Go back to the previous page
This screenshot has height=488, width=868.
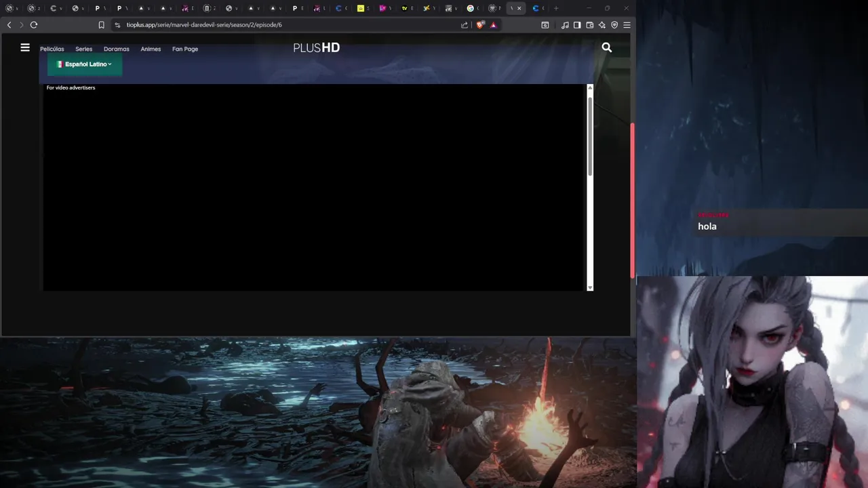(x=9, y=25)
